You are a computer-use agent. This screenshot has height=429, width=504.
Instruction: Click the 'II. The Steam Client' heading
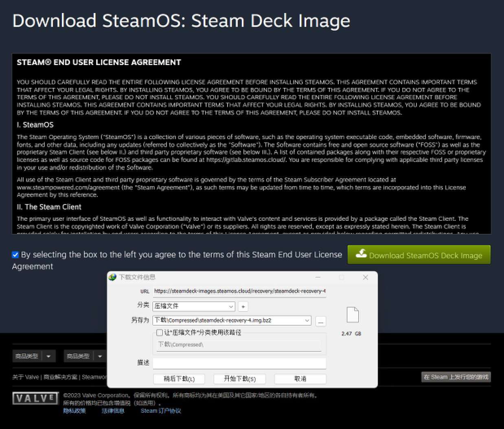(x=49, y=207)
